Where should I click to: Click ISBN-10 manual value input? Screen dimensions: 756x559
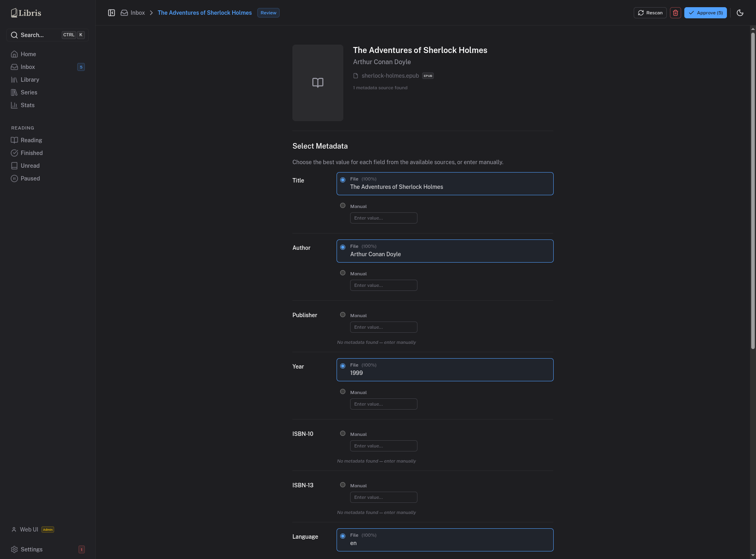[x=384, y=446]
